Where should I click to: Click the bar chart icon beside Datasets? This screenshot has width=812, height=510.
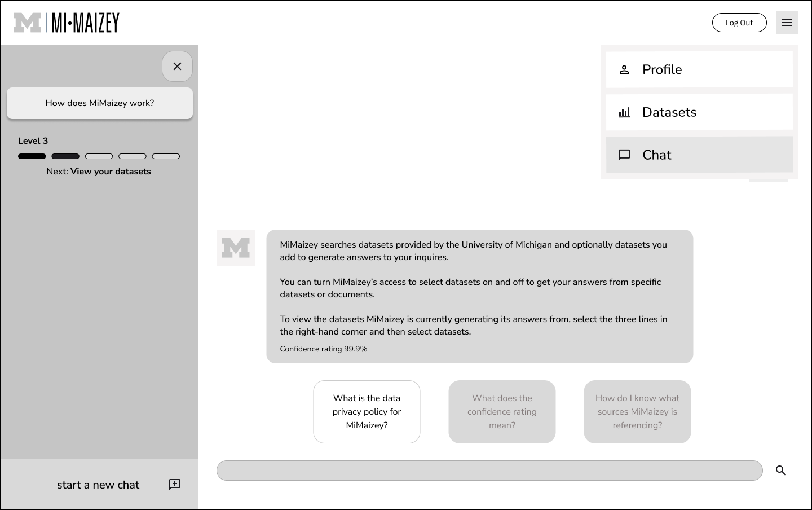pos(624,112)
